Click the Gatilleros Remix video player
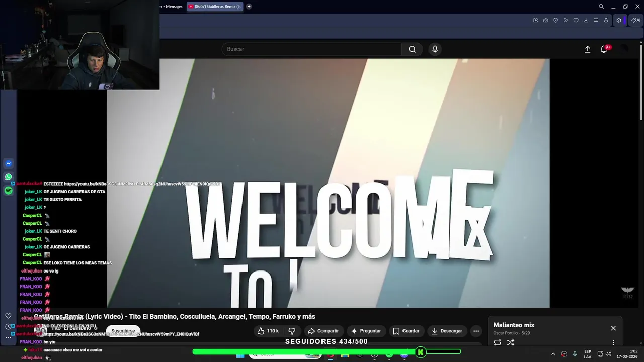The image size is (644, 362). (328, 183)
